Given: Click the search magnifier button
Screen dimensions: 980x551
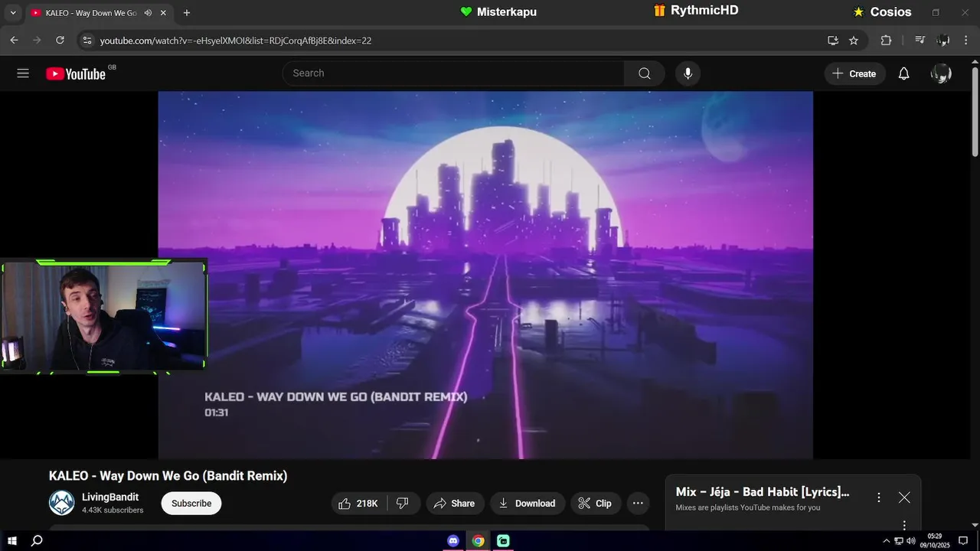Looking at the screenshot, I should (645, 73).
